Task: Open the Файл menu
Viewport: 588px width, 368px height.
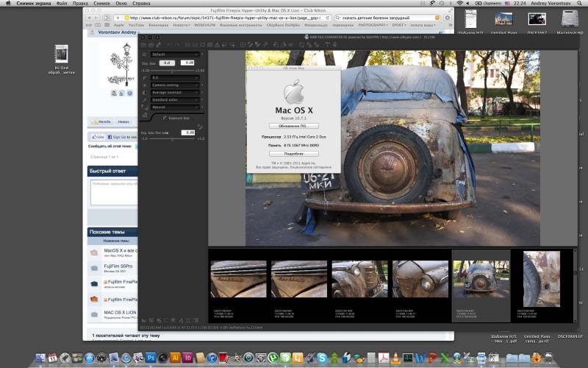Action: click(62, 3)
